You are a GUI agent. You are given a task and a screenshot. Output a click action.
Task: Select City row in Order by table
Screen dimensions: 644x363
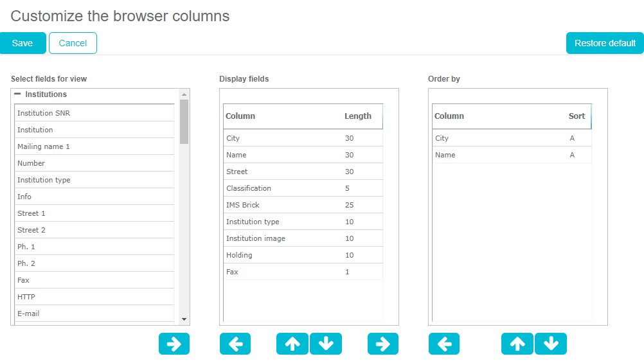coord(511,138)
